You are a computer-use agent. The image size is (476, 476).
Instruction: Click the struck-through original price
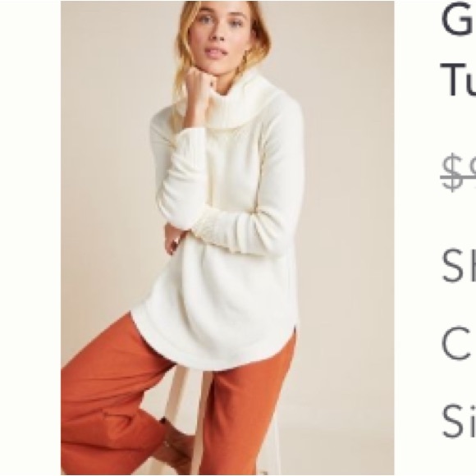point(459,172)
